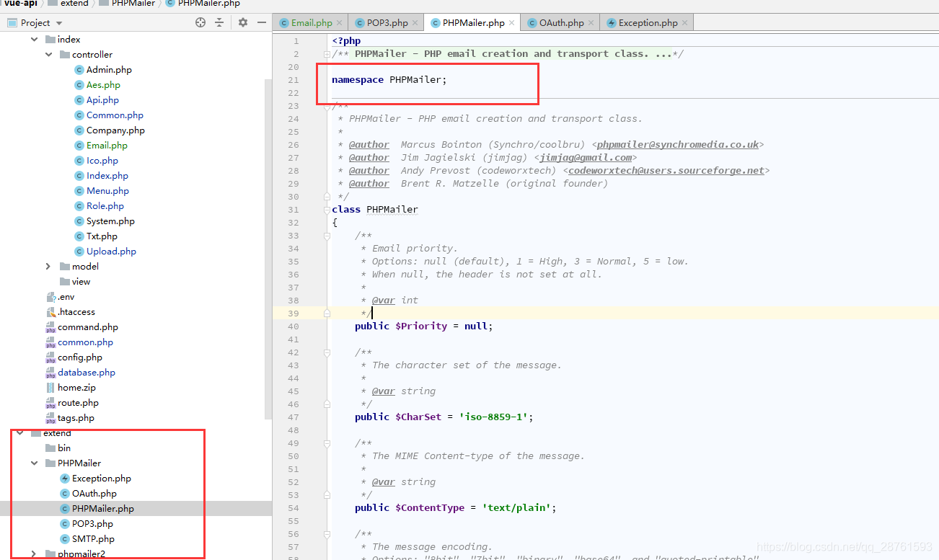Expand folded doc comment on line 2
939x560 pixels.
click(x=327, y=54)
